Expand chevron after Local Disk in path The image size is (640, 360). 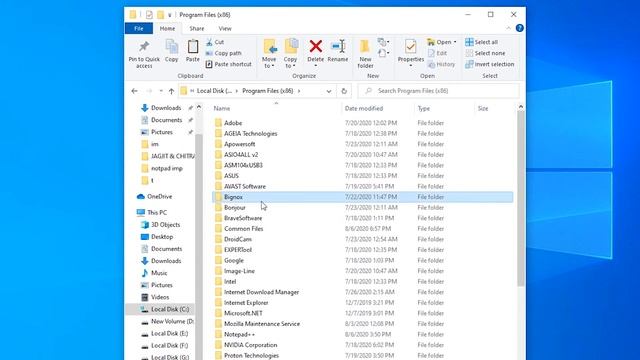pyautogui.click(x=237, y=91)
